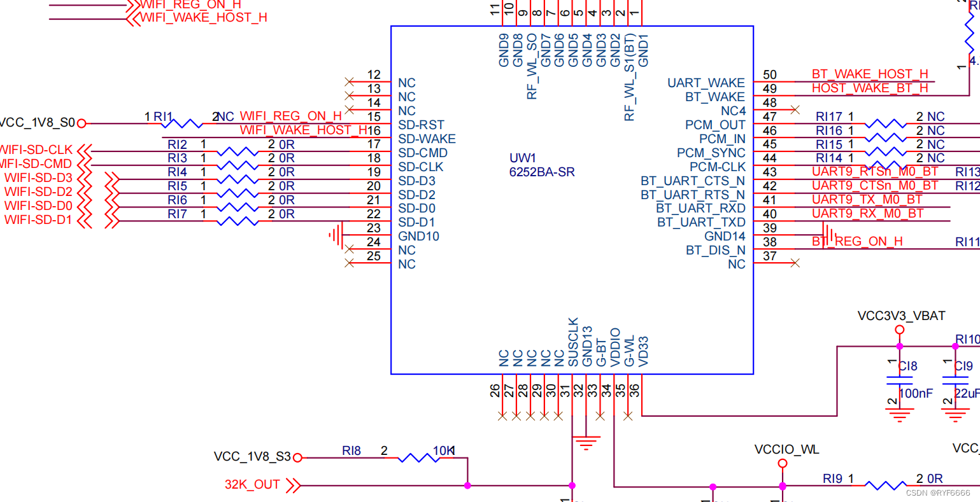Select the RI15 resistor designator
Screen dimensions: 980x502
[x=829, y=145]
